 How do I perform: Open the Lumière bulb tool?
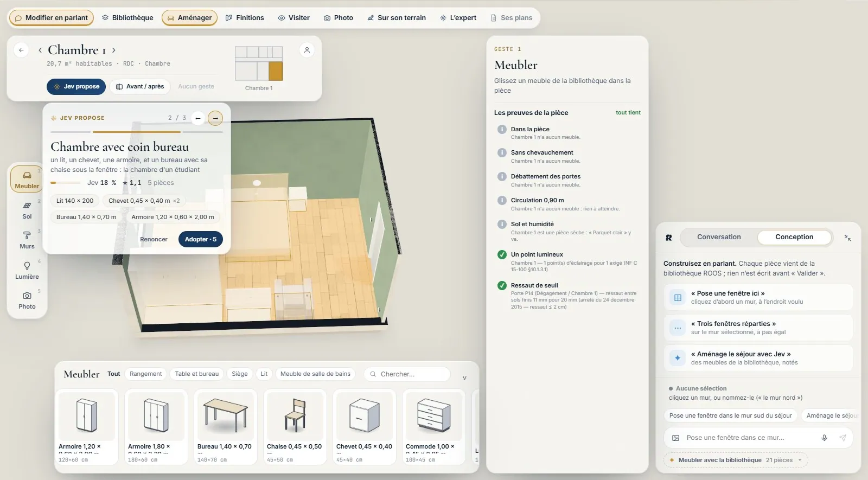coord(27,270)
